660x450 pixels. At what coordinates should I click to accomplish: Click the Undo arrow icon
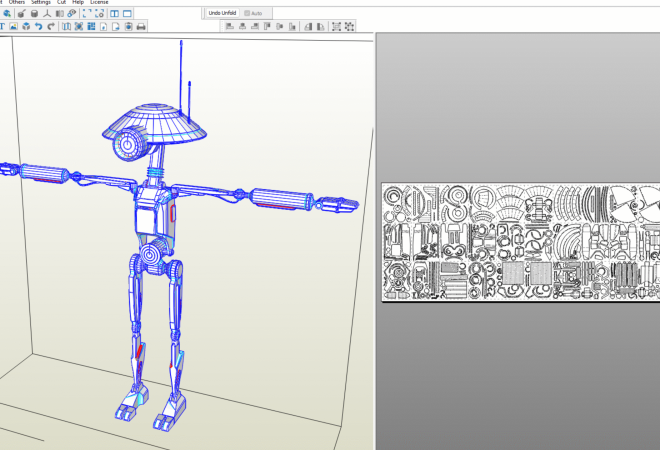[x=38, y=26]
